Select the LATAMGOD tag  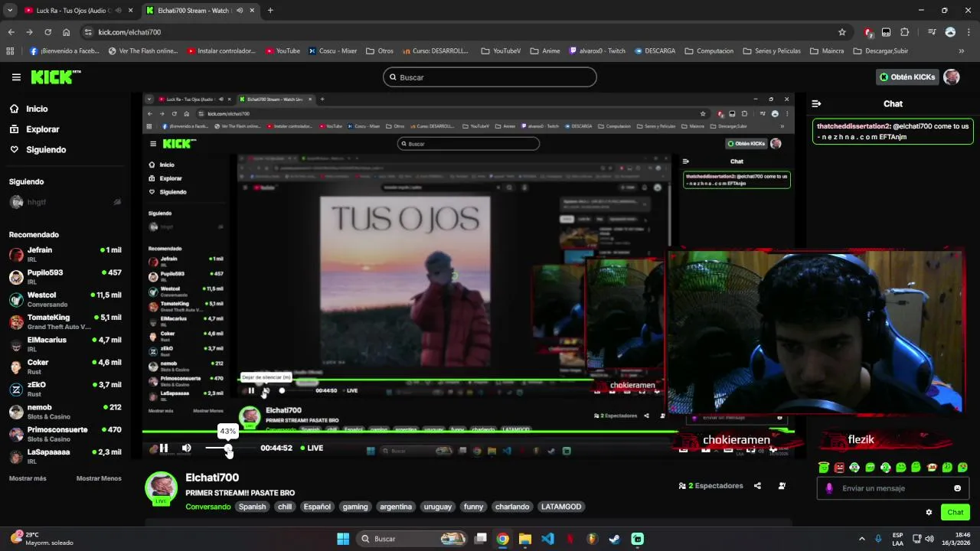click(561, 507)
